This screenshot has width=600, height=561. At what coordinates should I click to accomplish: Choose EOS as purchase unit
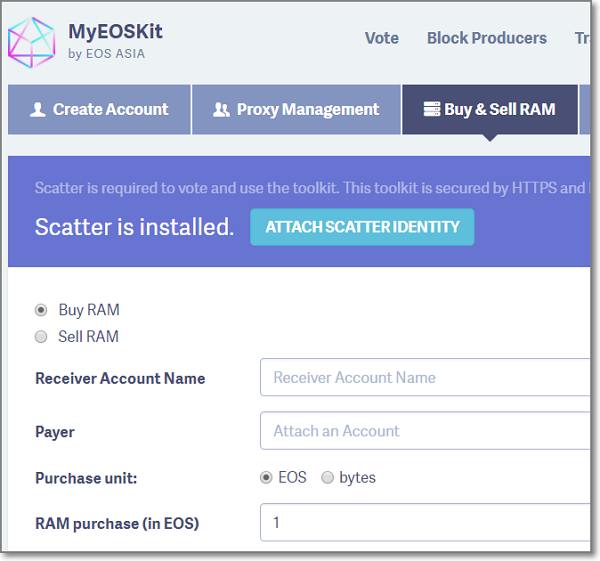pyautogui.click(x=266, y=478)
